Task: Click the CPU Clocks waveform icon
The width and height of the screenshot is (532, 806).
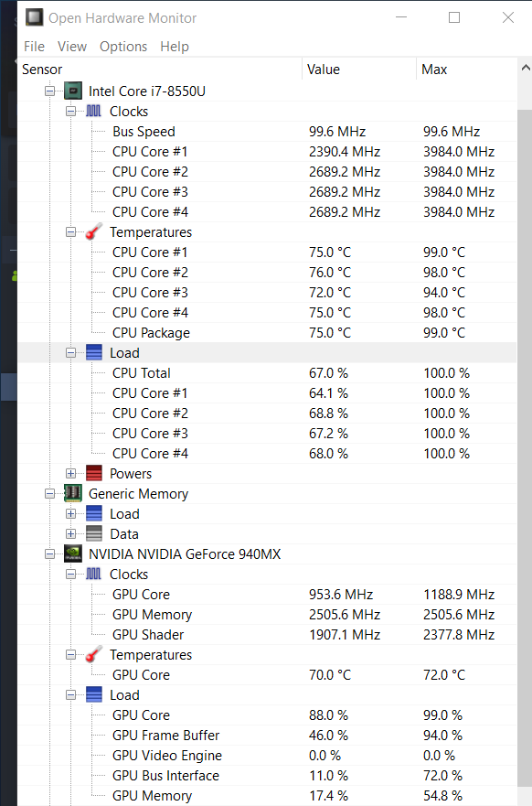Action: pos(93,111)
